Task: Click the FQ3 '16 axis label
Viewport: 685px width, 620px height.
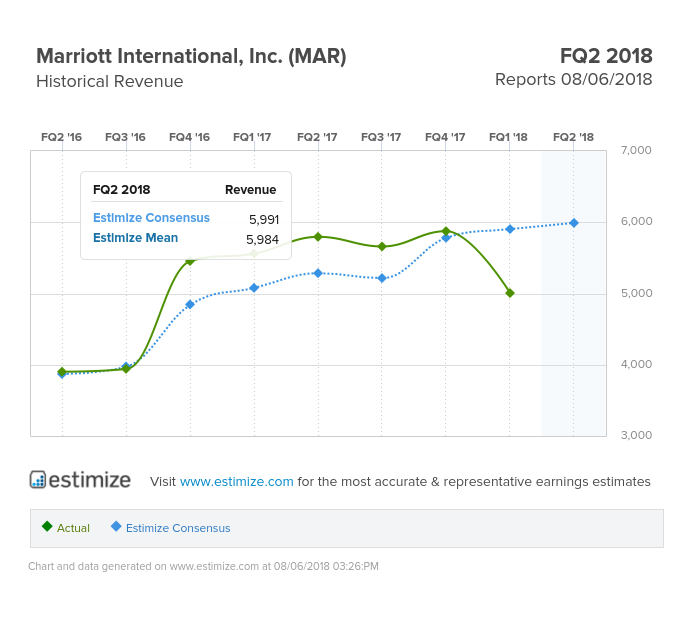Action: [x=125, y=137]
